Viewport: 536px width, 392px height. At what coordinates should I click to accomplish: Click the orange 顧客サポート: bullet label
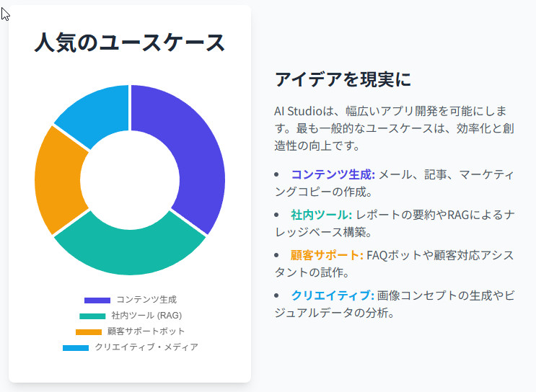326,255
